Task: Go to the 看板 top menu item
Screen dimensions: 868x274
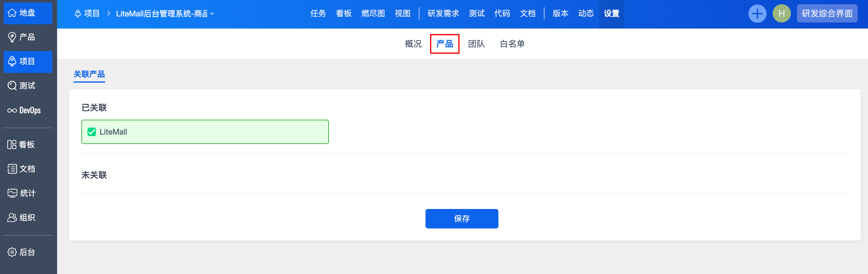Action: click(x=344, y=13)
